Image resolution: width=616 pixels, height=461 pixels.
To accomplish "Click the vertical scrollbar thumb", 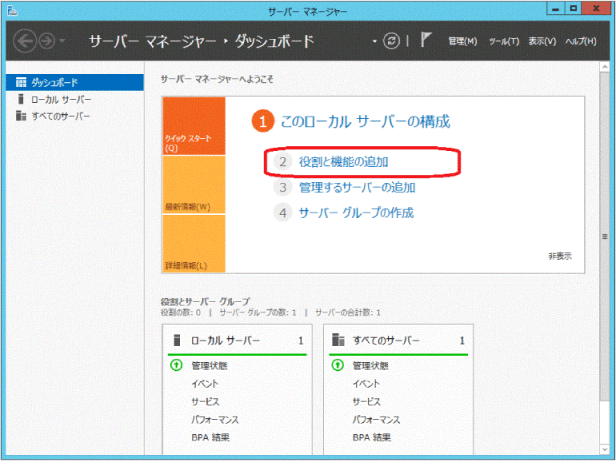I will pyautogui.click(x=605, y=237).
